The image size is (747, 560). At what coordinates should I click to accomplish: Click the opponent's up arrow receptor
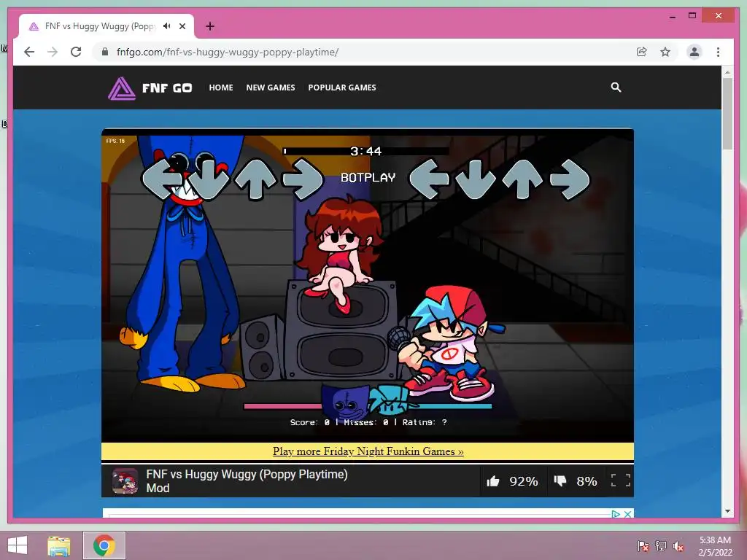click(x=256, y=179)
